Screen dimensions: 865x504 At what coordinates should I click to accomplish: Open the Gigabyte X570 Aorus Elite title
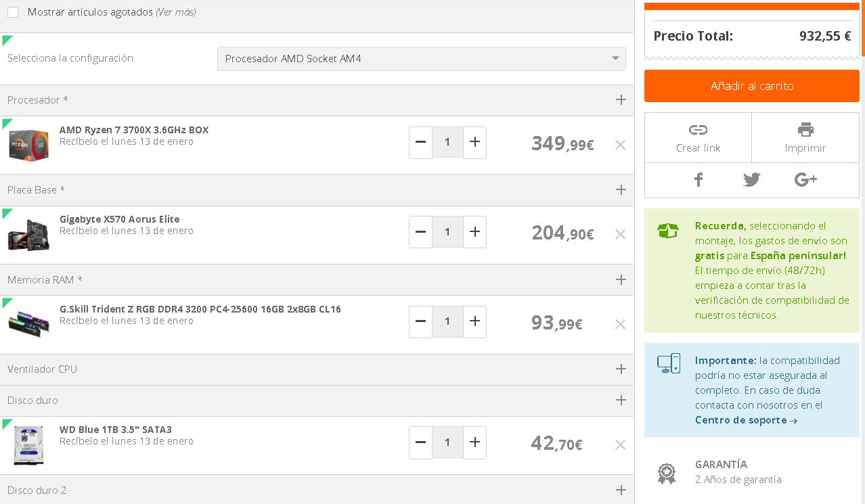click(120, 219)
